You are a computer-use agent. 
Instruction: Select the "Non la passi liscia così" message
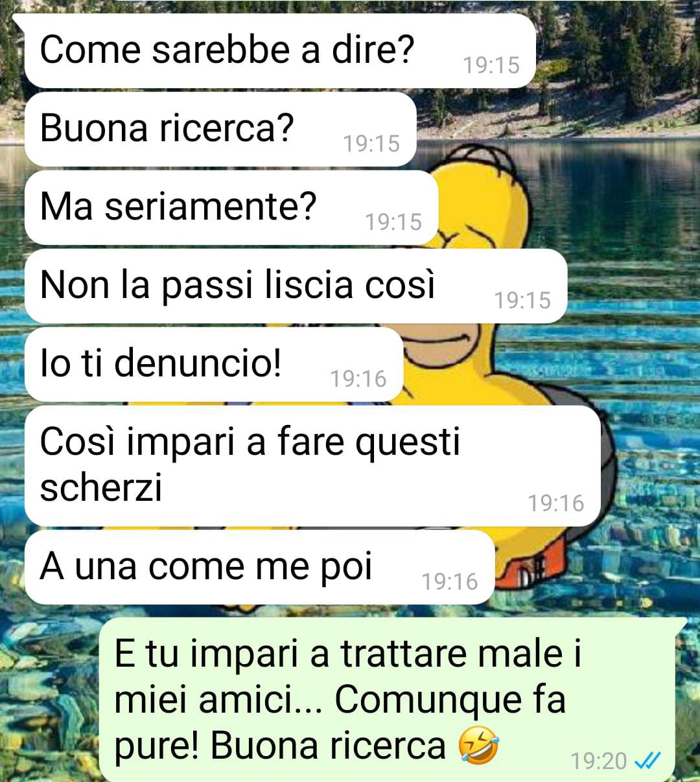296,286
